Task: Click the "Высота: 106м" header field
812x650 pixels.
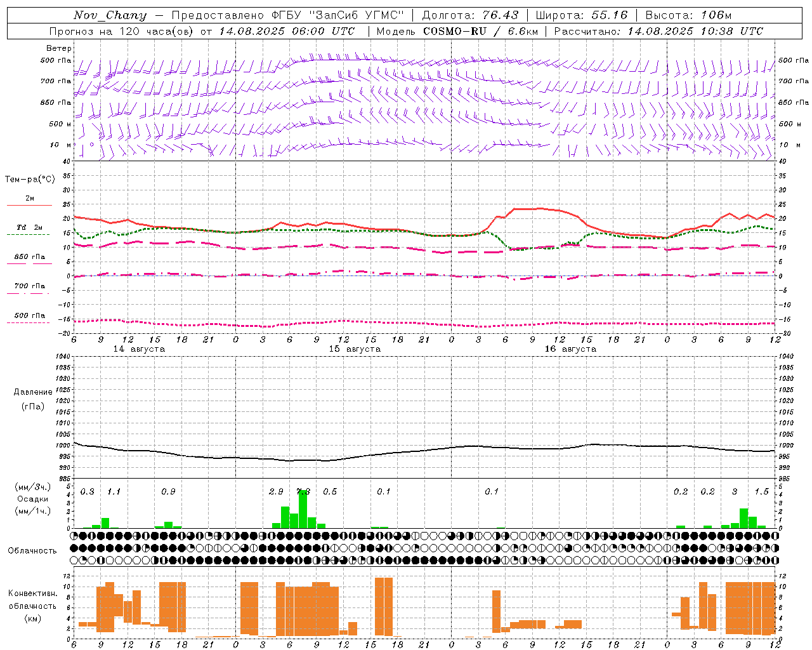Action: point(688,15)
